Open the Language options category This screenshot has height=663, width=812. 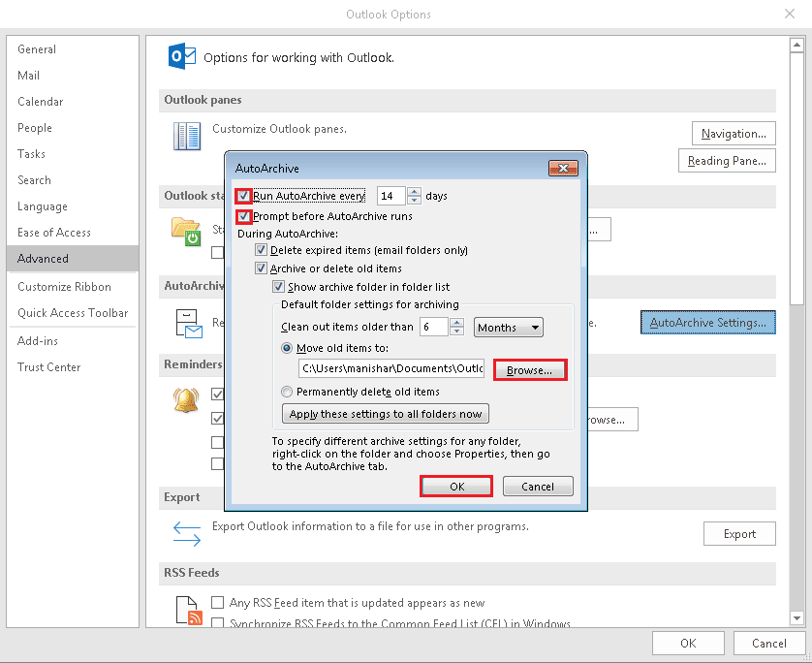[x=73, y=206]
